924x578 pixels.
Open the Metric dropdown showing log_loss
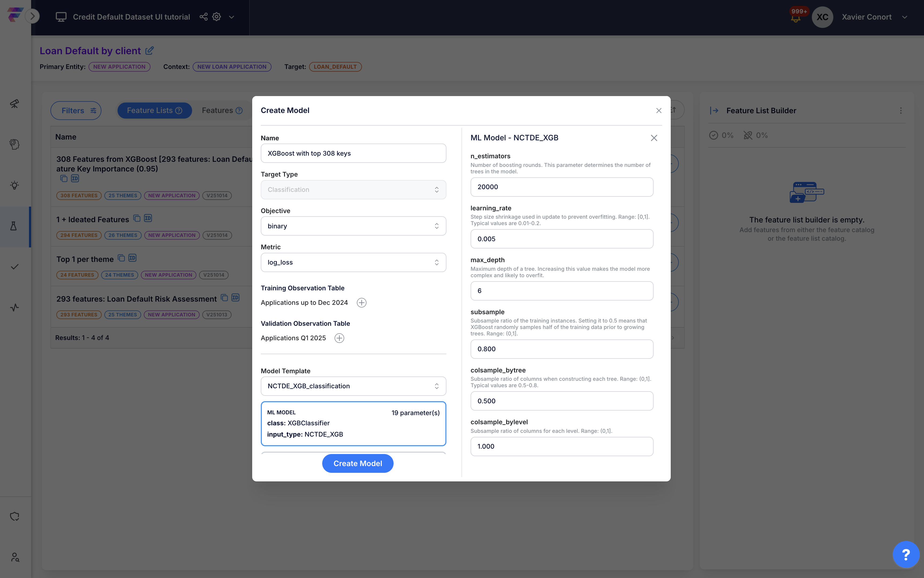353,262
